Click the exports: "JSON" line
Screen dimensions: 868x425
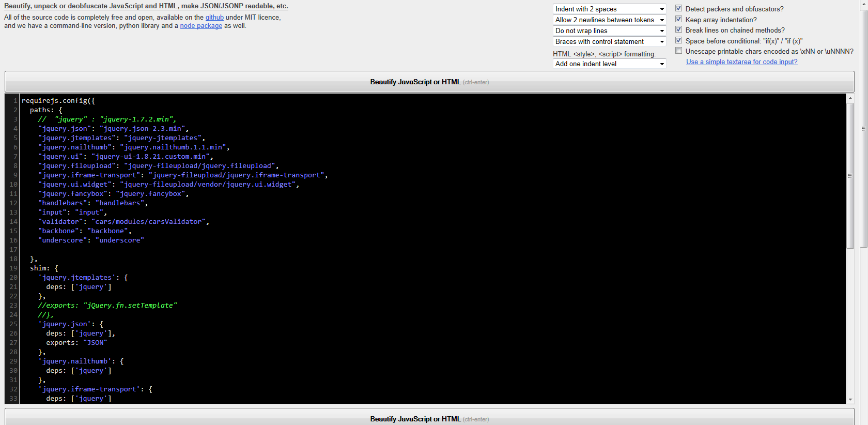[x=76, y=342]
